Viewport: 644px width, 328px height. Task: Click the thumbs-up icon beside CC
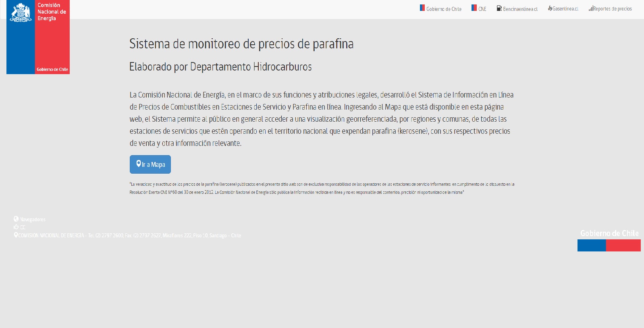[16, 227]
